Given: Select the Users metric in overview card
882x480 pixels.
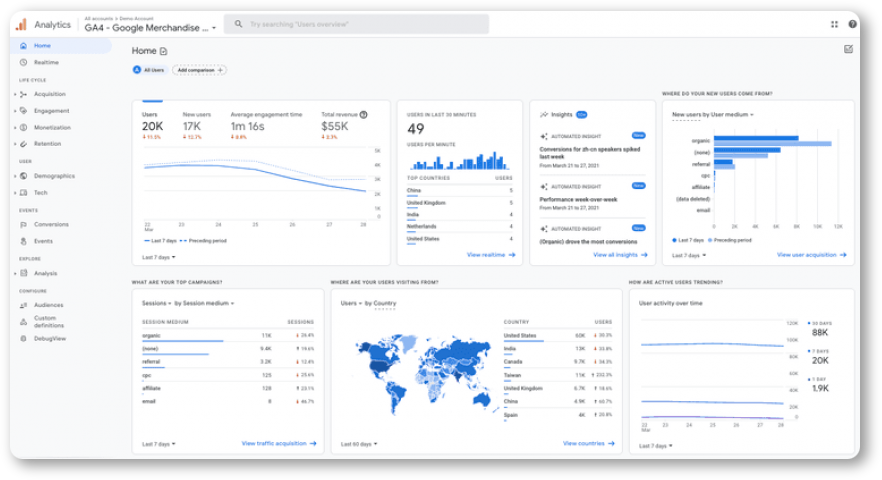Looking at the screenshot, I should point(152,125).
